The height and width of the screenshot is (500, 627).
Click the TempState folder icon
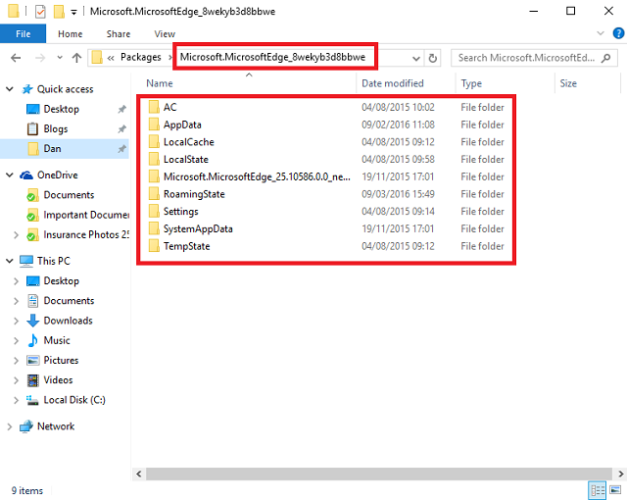click(x=154, y=246)
